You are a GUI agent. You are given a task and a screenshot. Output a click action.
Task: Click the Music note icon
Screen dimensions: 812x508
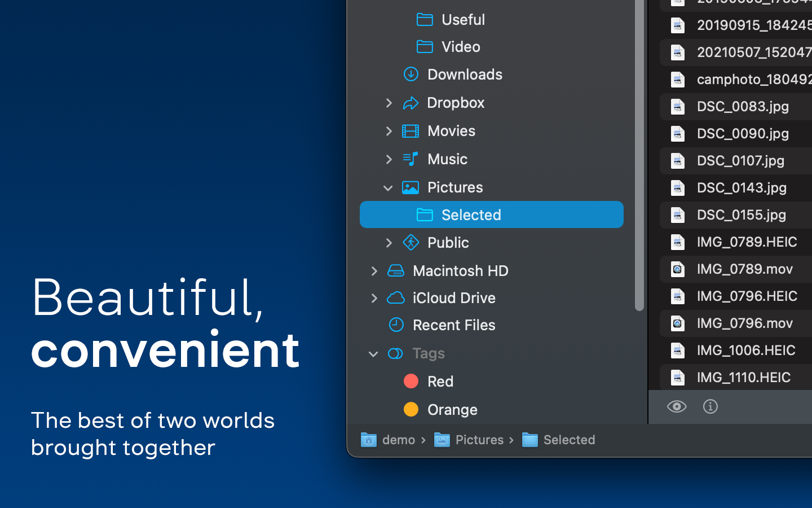[411, 159]
